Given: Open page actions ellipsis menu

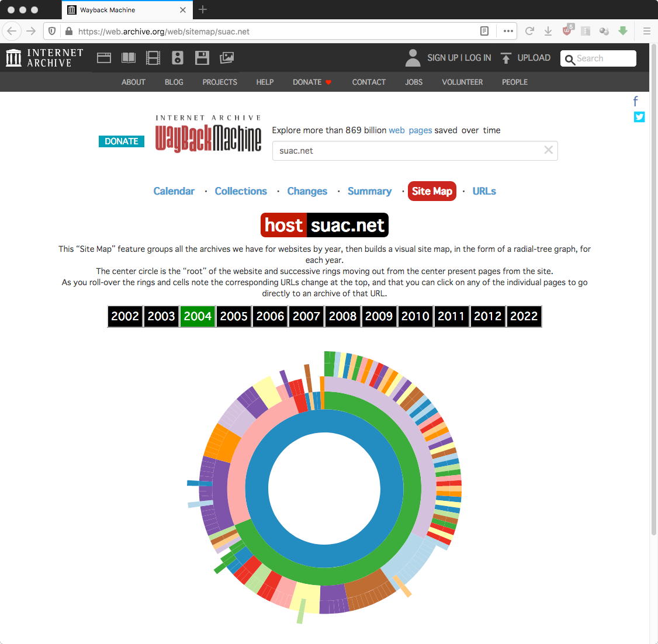Looking at the screenshot, I should (508, 31).
